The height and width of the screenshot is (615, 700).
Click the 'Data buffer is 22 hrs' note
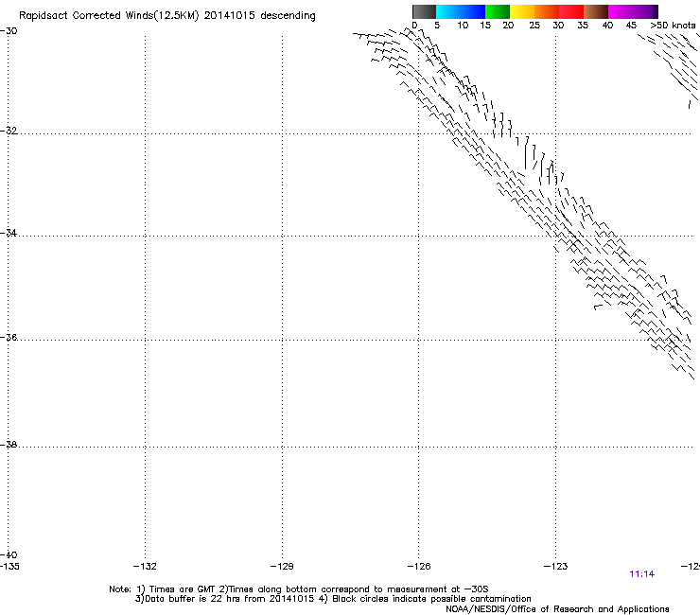[x=333, y=599]
